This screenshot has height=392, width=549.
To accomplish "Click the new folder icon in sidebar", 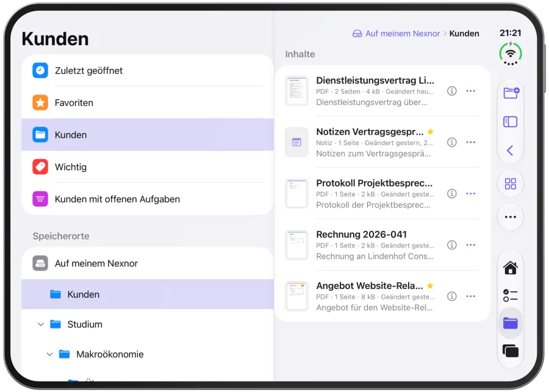I will (511, 93).
